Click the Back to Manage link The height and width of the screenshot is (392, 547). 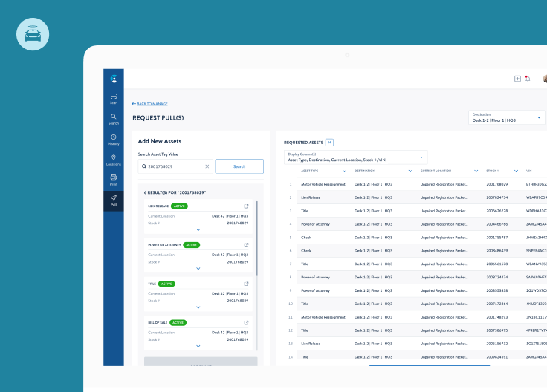pyautogui.click(x=150, y=104)
